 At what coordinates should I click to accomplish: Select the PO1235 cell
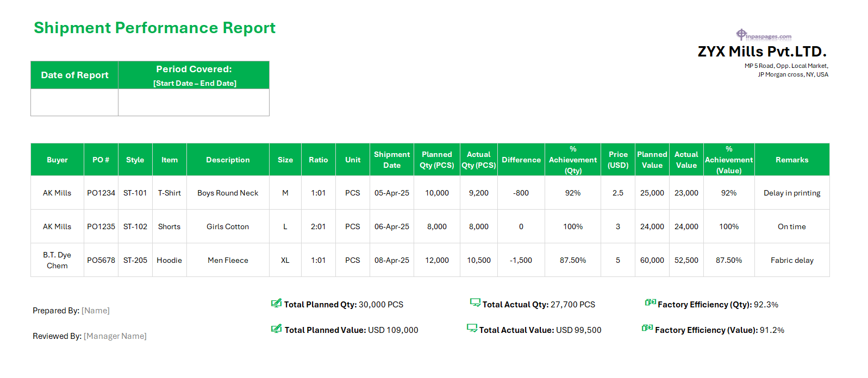[x=101, y=226]
